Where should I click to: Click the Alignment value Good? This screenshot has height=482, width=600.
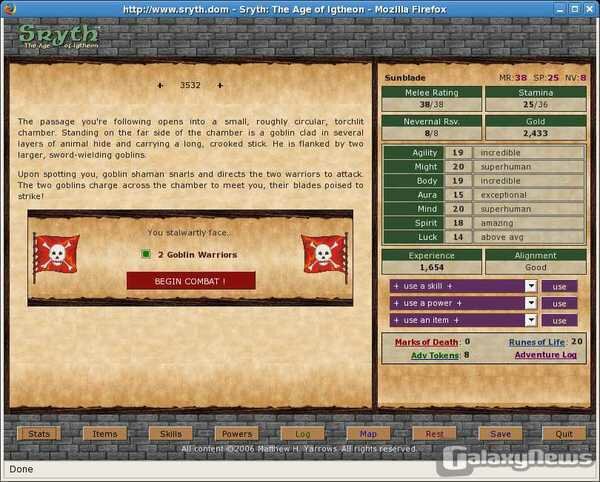pyautogui.click(x=535, y=267)
